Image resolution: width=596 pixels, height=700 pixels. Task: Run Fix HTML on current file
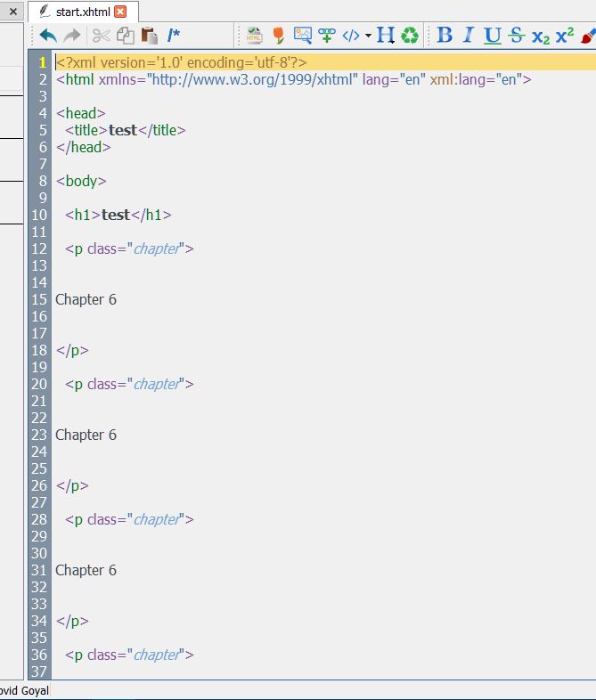254,36
